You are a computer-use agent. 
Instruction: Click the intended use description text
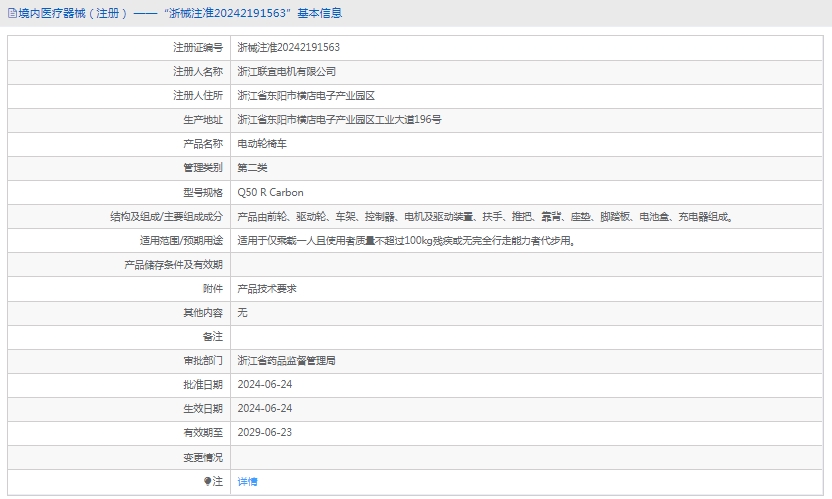406,240
